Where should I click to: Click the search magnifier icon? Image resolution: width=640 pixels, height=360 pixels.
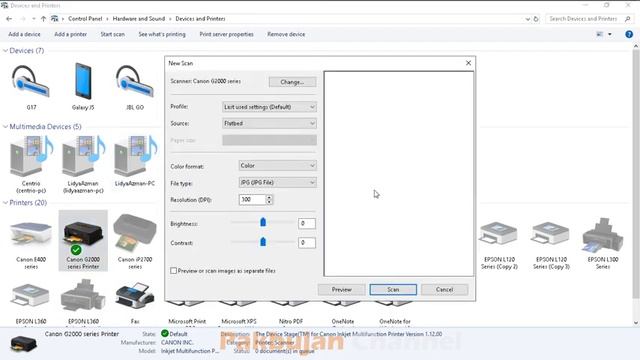[627, 19]
